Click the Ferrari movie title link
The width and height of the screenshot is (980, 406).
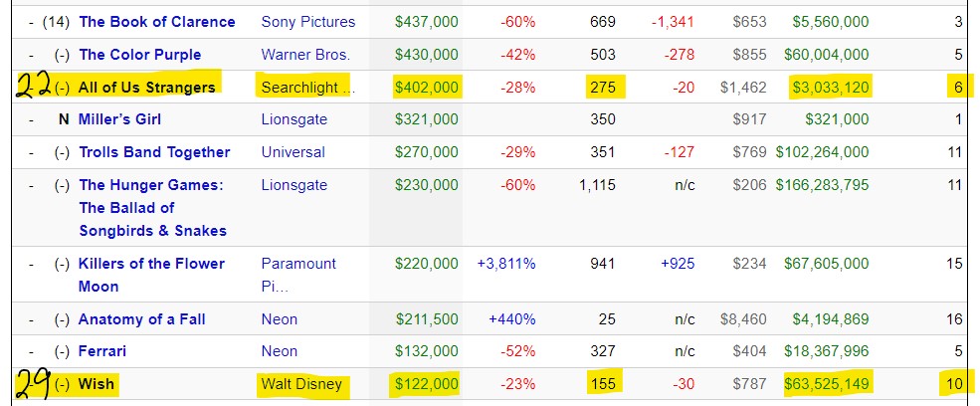102,351
